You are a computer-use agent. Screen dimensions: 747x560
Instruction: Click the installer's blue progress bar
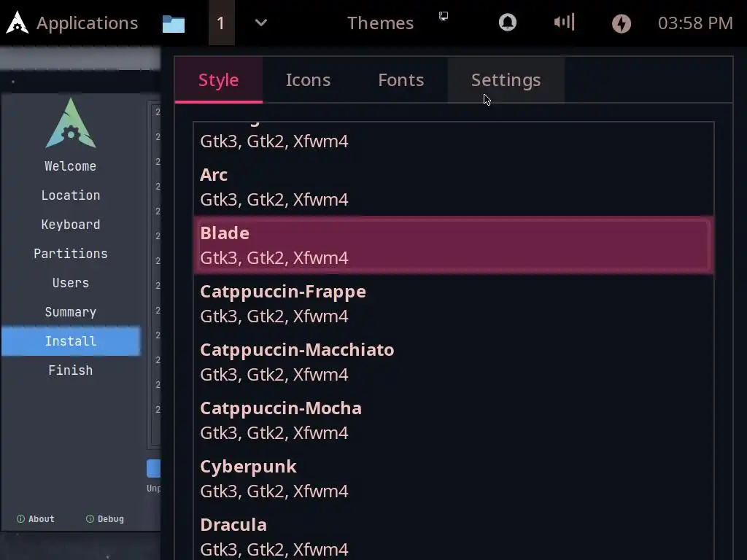153,469
